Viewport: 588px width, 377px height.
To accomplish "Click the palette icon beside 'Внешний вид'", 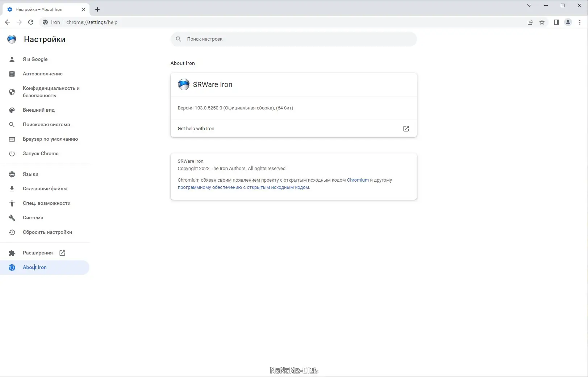I will 12,110.
